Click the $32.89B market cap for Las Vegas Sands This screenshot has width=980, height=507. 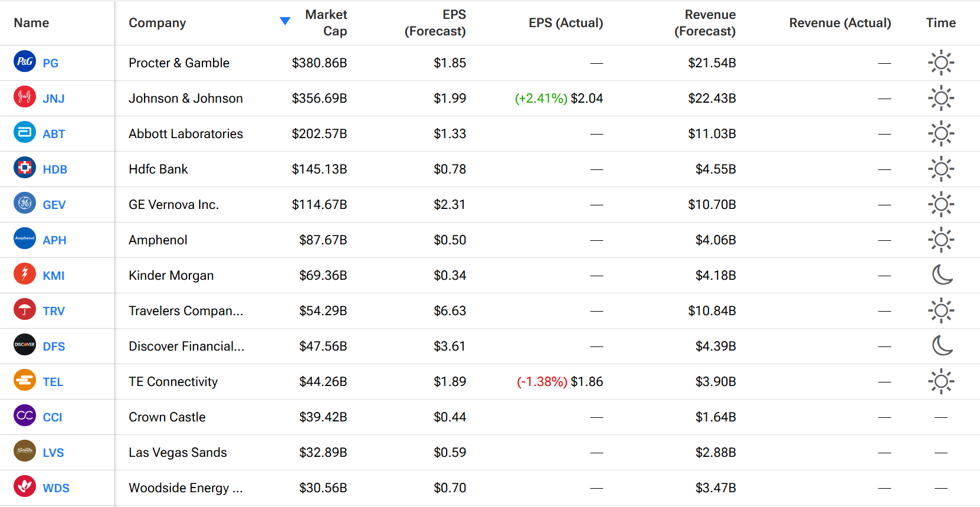click(x=323, y=452)
